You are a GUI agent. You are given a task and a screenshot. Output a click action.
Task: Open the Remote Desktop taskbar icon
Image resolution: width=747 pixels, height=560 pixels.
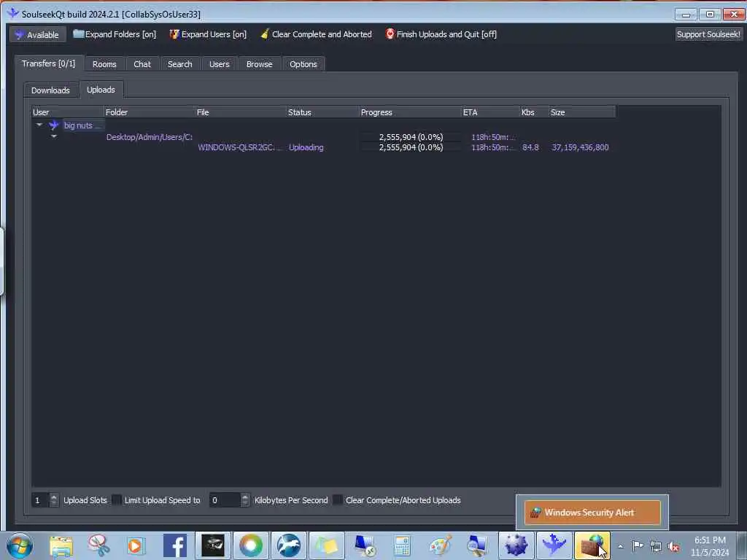pos(365,545)
